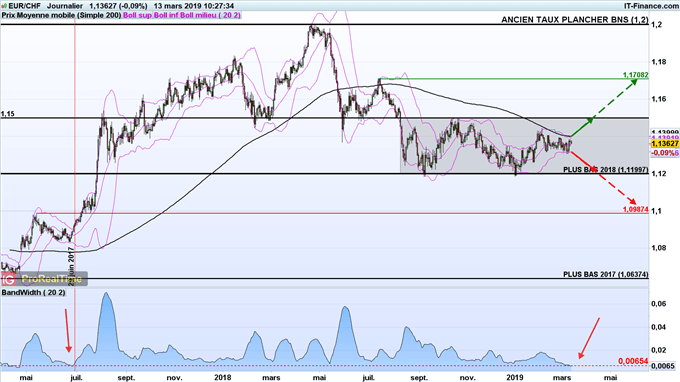Click the 2018 time axis label
The image size is (680, 382).
pos(222,378)
